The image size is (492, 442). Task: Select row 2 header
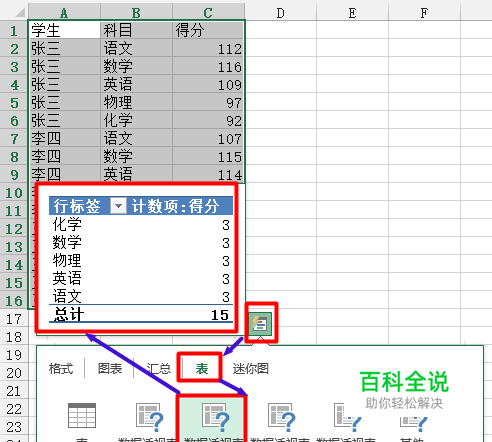(x=14, y=49)
